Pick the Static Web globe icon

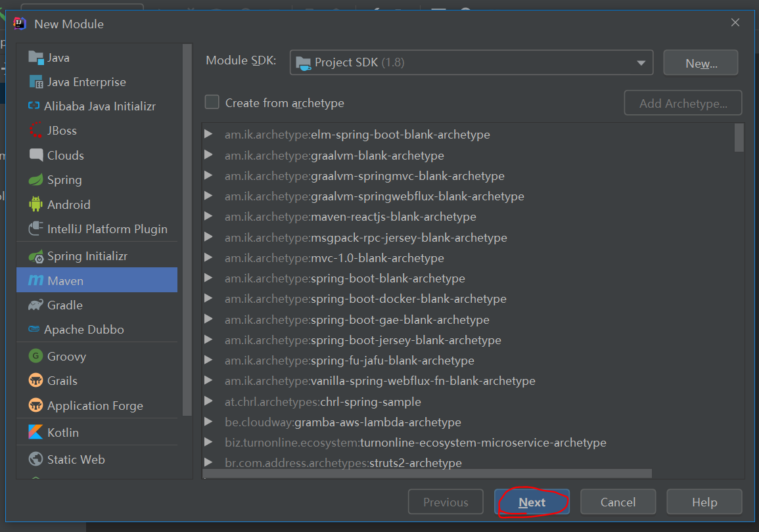(36, 459)
